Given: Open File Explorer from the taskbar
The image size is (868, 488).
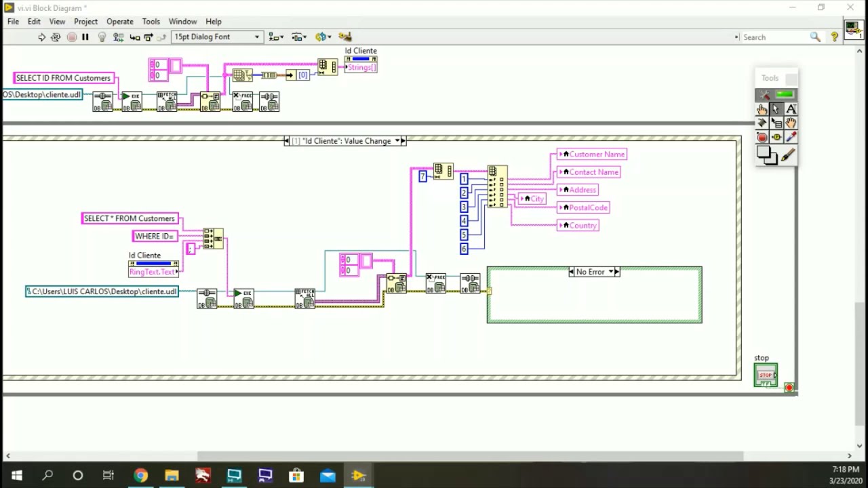Looking at the screenshot, I should 172,475.
